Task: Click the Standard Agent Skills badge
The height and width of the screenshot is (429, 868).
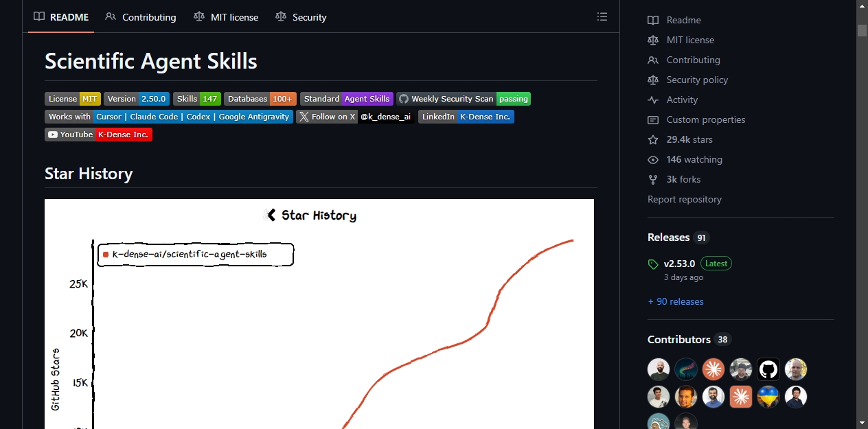Action: pyautogui.click(x=347, y=99)
